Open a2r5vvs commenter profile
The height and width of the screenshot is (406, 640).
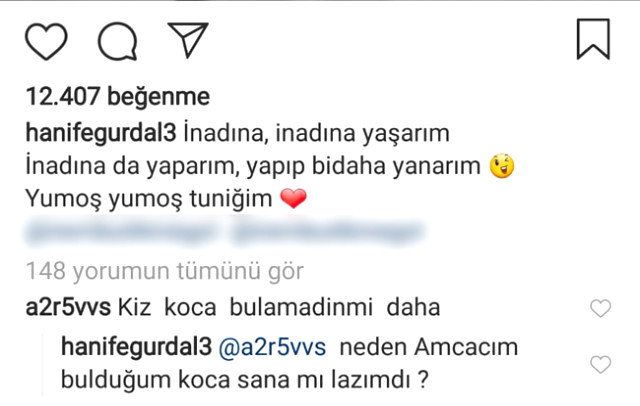pyautogui.click(x=68, y=307)
